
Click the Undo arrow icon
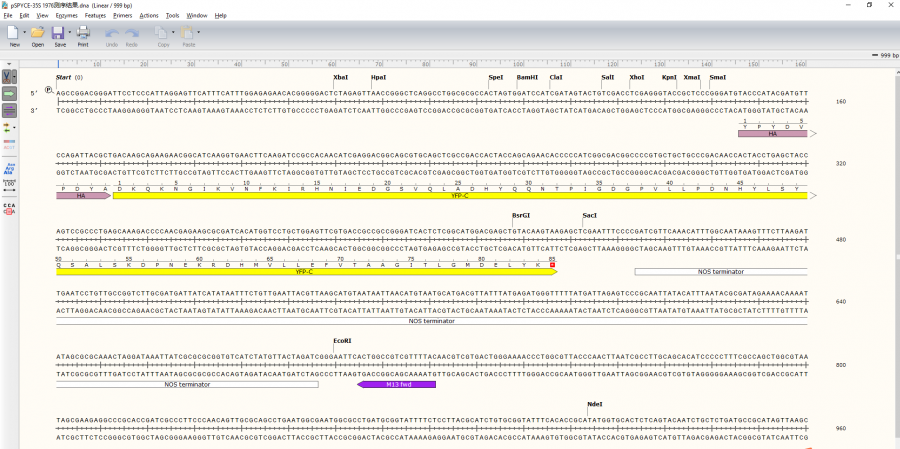[112, 33]
